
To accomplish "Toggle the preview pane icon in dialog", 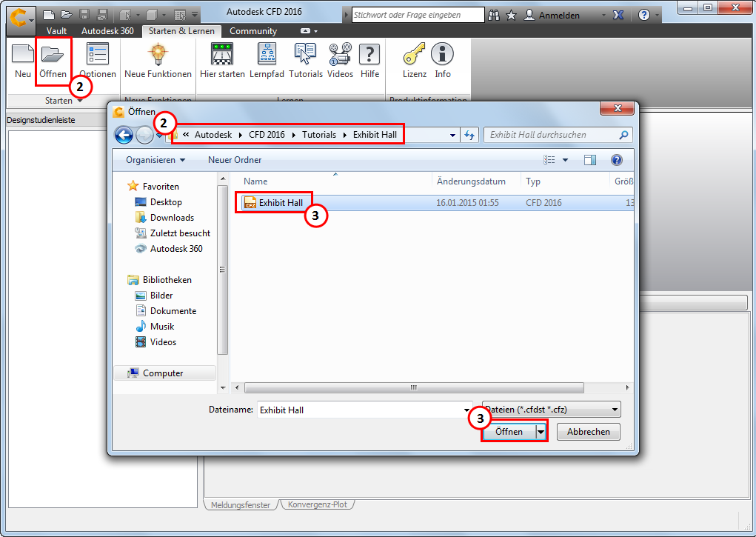I will pos(589,160).
